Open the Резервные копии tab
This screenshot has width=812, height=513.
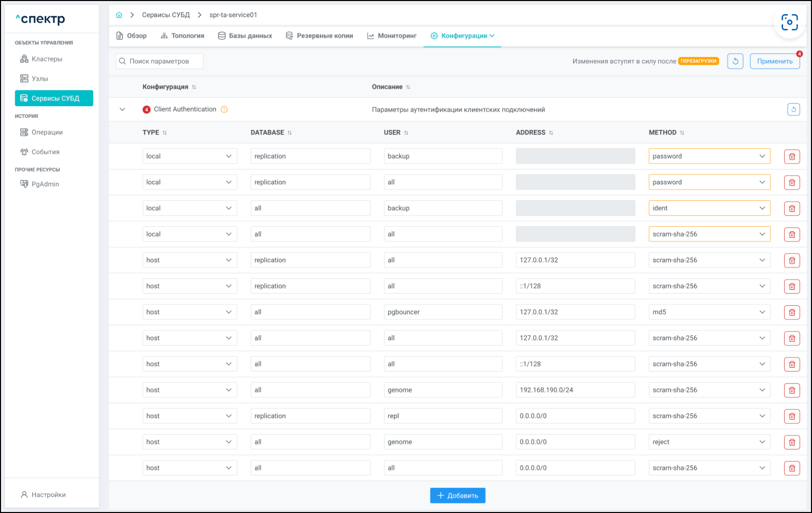tap(319, 36)
